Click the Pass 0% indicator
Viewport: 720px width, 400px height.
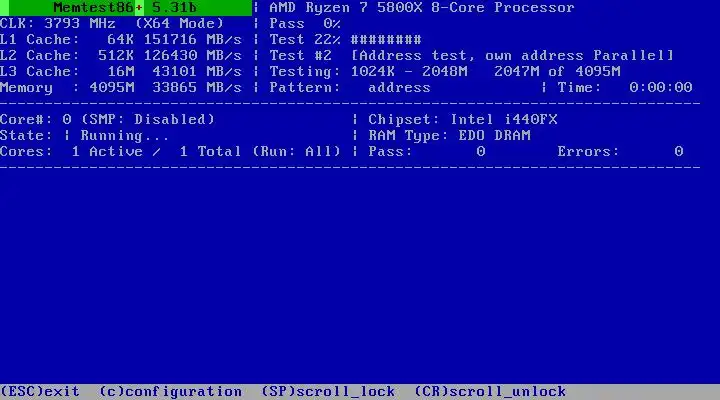305,23
